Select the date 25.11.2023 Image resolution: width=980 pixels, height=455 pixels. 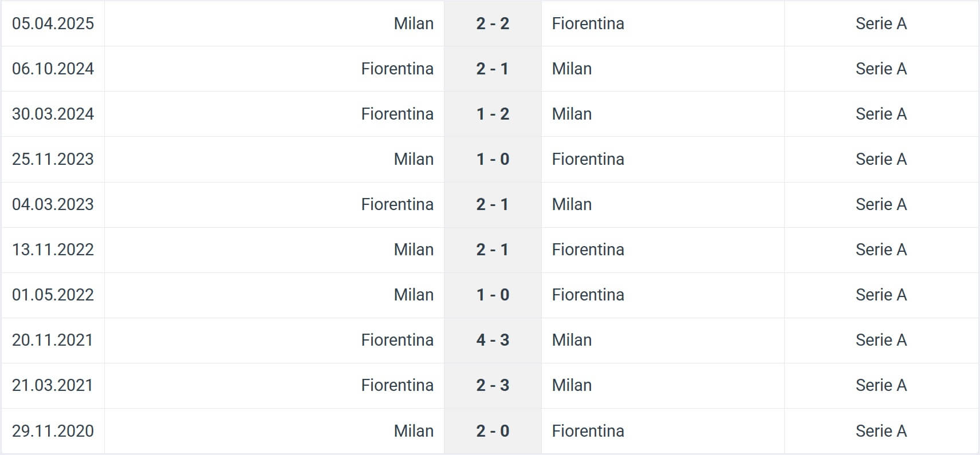pos(53,159)
